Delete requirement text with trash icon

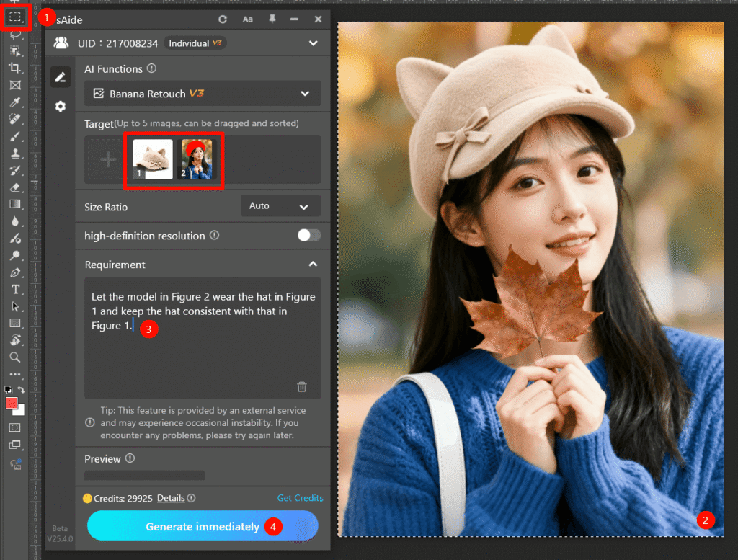(302, 386)
